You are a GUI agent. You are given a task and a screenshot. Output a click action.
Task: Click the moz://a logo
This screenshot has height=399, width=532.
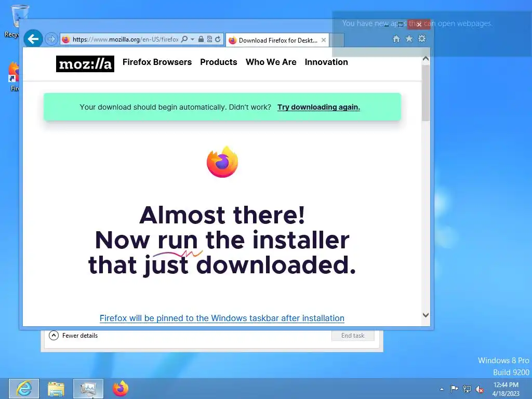tap(85, 64)
